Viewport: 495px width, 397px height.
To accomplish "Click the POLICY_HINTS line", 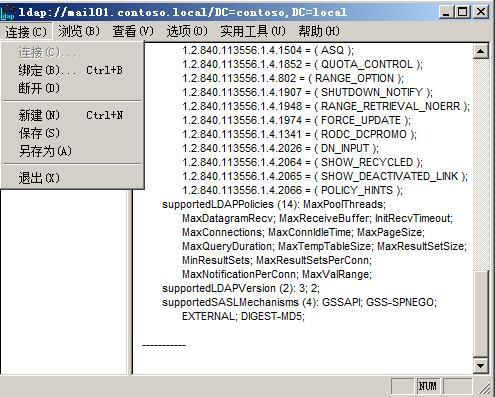I will [292, 190].
